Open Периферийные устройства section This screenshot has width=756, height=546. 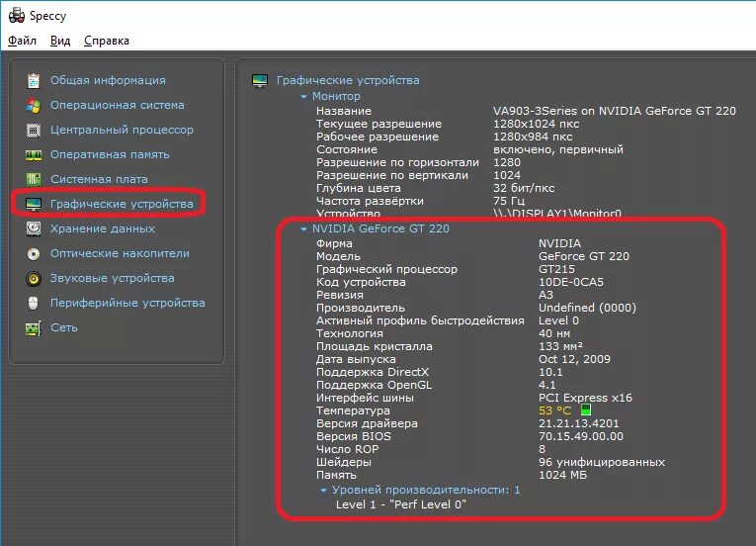tap(127, 303)
